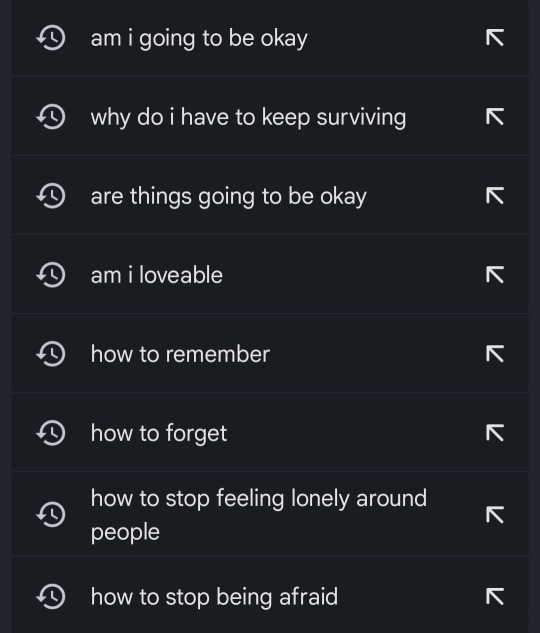The image size is (540, 633).
Task: Choose "am i loveable" search entry
Action: [x=270, y=275]
